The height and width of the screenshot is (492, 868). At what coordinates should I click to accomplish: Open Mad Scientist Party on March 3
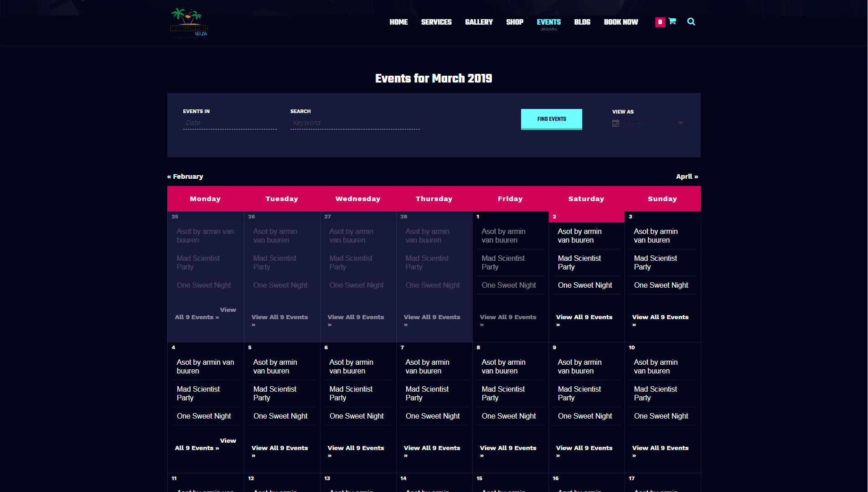[656, 263]
